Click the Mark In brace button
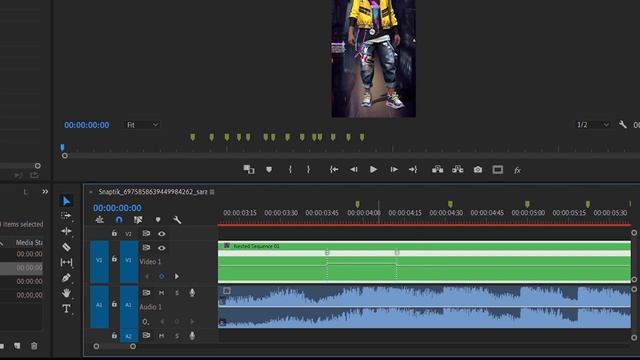This screenshot has height=360, width=640. 290,169
